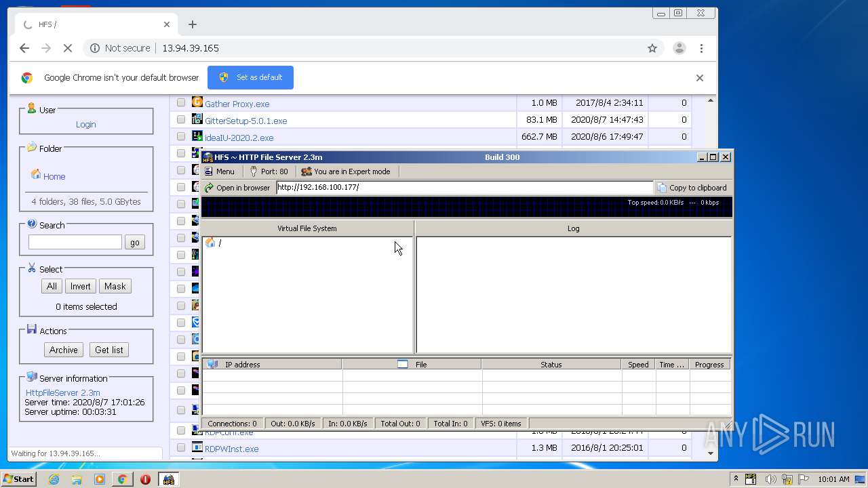This screenshot has height=488, width=868.
Task: Copy the HFS URL to clipboard
Action: click(x=692, y=188)
